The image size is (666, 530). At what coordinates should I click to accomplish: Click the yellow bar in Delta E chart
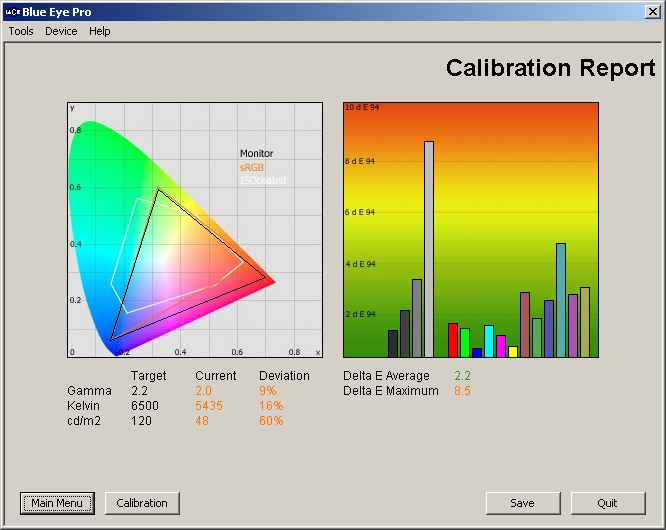click(513, 351)
